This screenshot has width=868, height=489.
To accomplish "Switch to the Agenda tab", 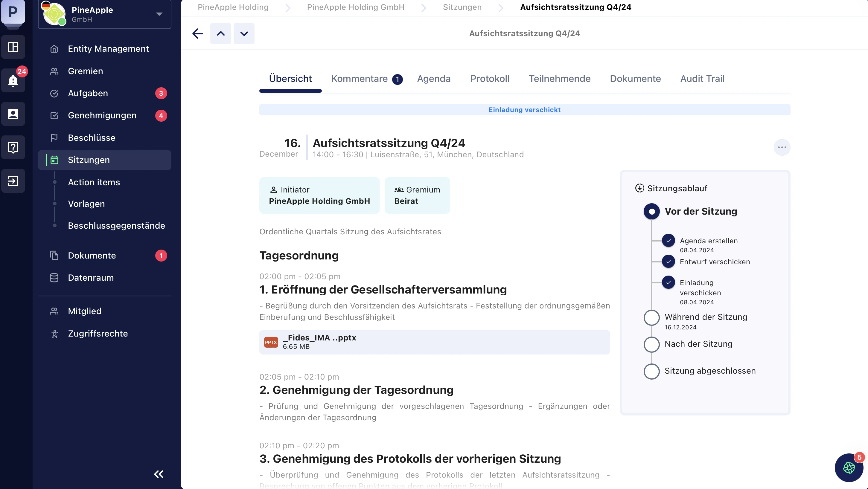I will click(433, 79).
